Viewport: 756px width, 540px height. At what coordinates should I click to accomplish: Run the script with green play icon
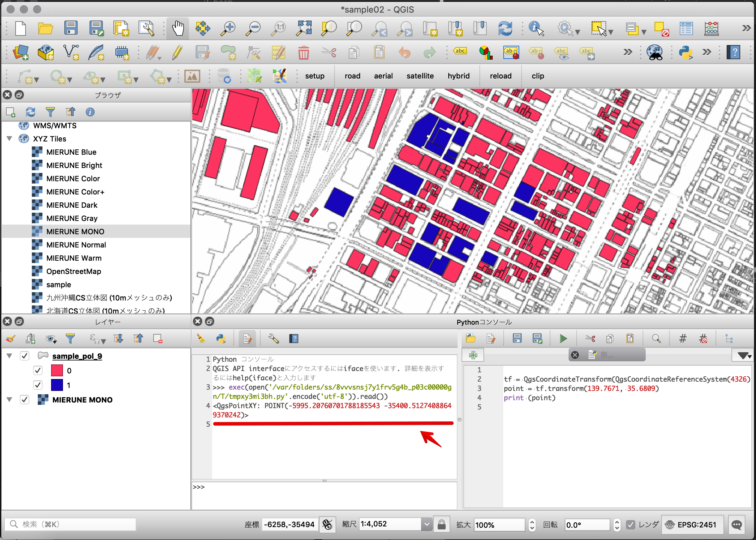[x=563, y=339]
